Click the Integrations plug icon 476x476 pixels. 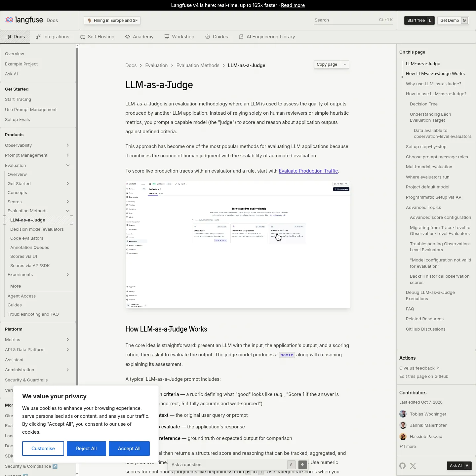[x=38, y=37]
